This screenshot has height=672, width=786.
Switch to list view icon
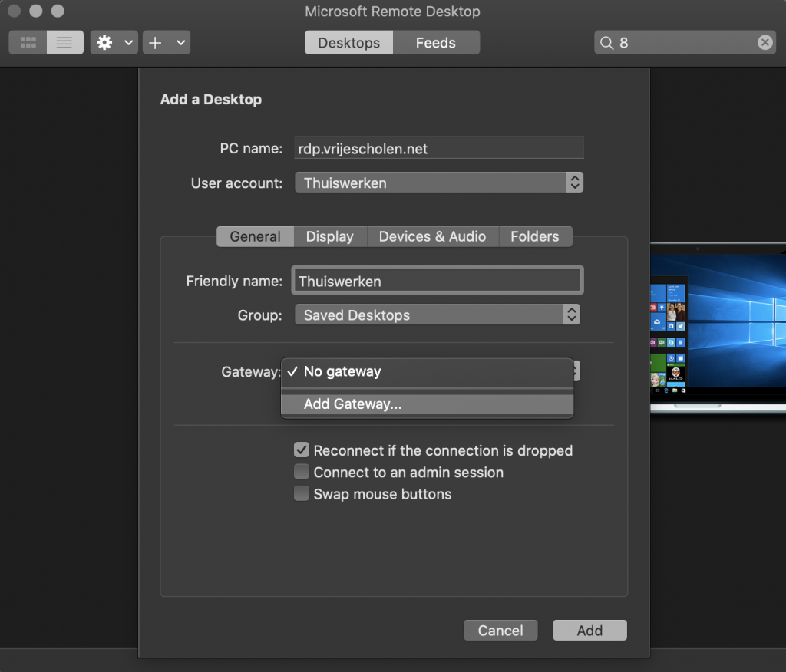64,43
